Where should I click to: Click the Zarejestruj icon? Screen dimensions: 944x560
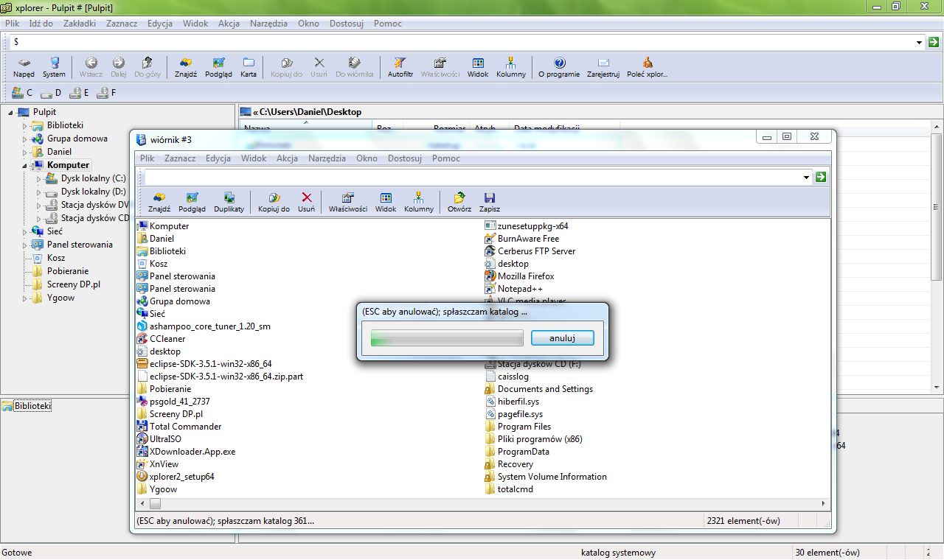tap(603, 68)
